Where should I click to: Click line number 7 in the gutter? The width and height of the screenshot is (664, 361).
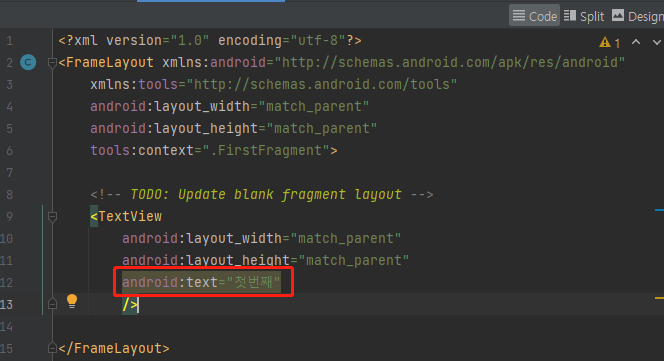coord(9,172)
